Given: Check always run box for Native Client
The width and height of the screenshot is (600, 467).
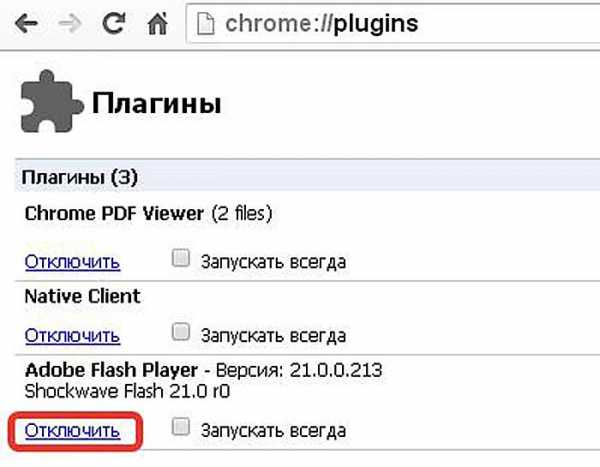Looking at the screenshot, I should (x=181, y=332).
